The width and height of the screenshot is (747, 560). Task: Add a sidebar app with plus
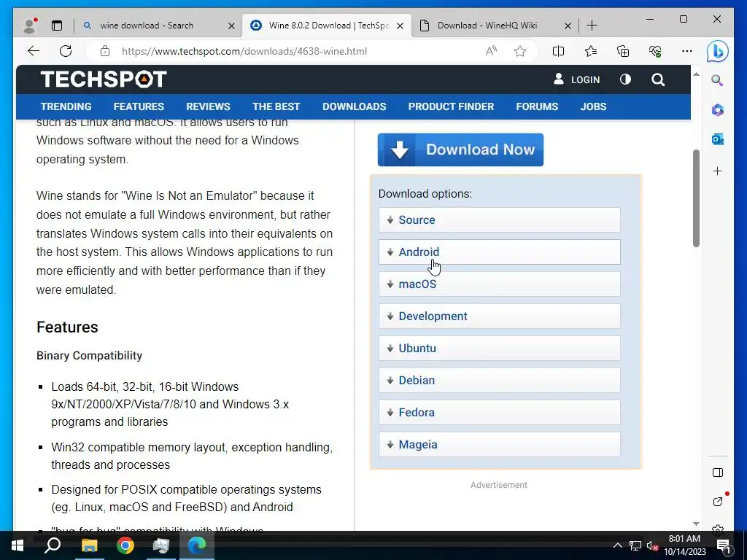tap(718, 171)
